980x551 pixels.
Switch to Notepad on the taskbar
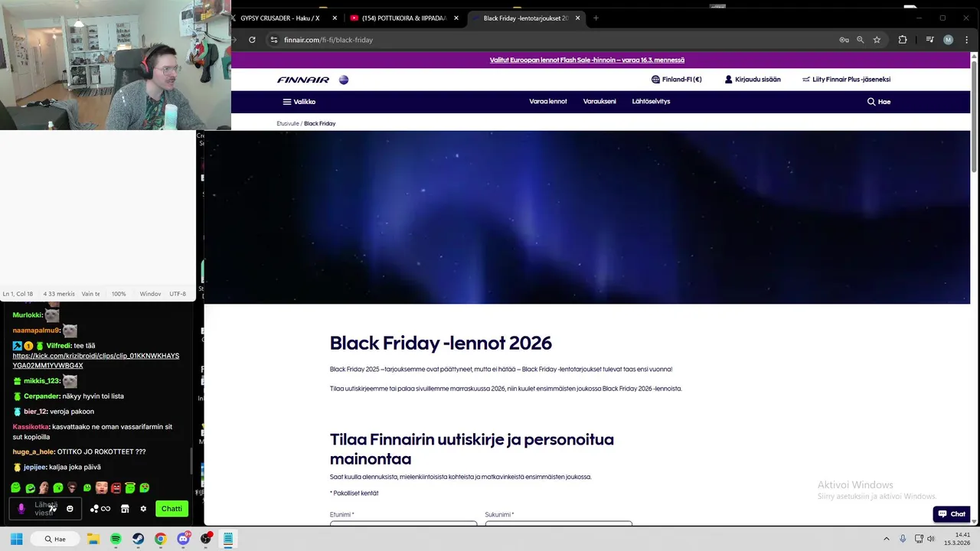(227, 539)
